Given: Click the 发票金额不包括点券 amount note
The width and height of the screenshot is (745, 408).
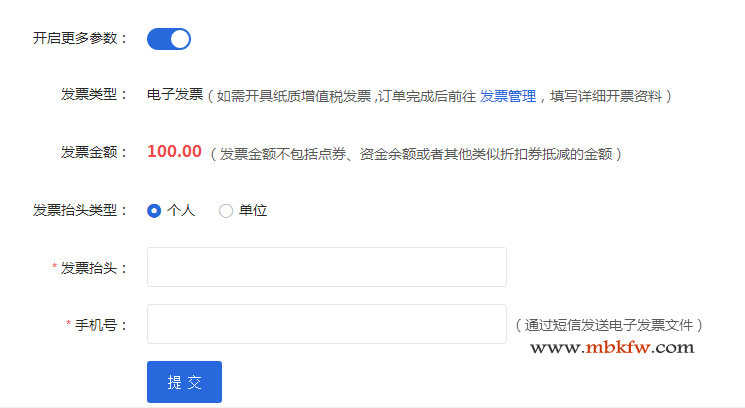Looking at the screenshot, I should point(417,154).
